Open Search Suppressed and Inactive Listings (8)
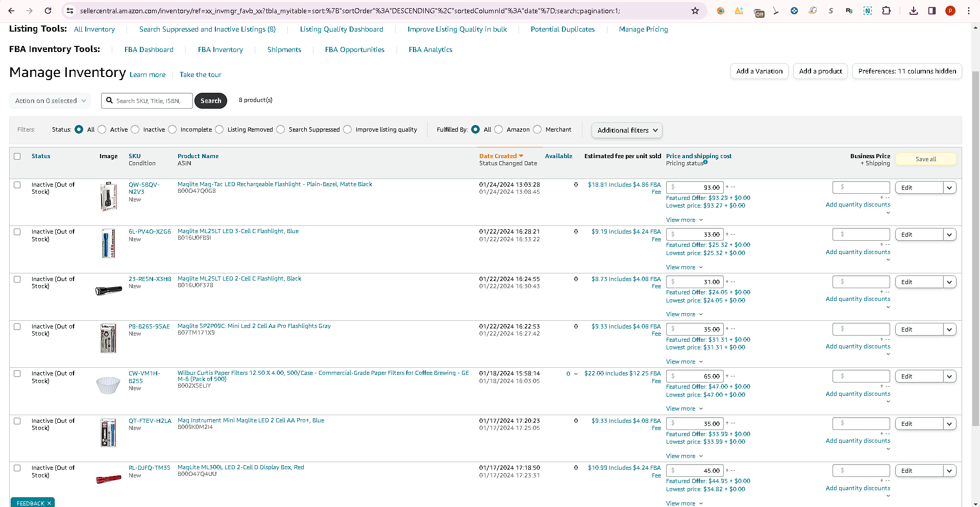Screen dimensions: 980x507 [x=207, y=30]
